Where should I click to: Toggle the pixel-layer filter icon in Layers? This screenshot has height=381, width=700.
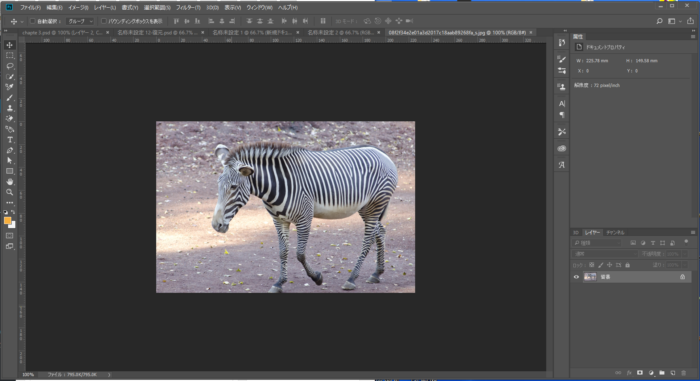click(633, 243)
